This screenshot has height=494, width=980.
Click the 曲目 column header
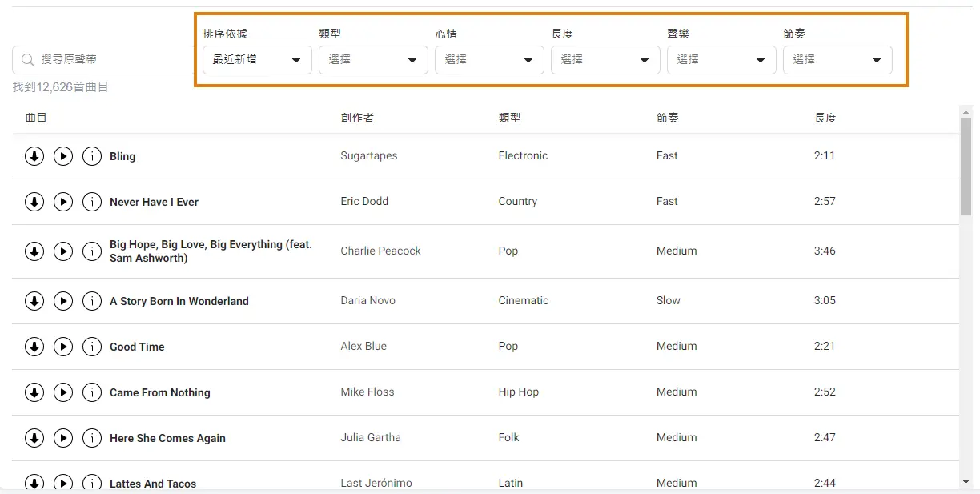click(37, 118)
